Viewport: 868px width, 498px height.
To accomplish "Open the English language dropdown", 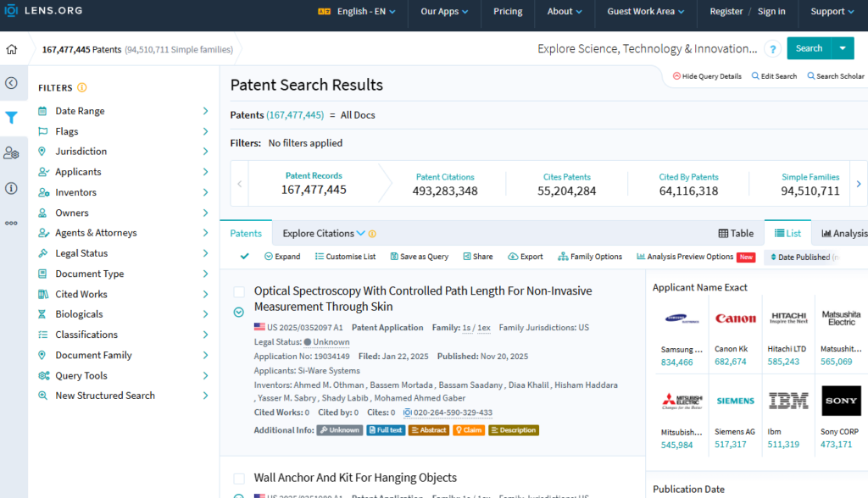I will click(x=355, y=12).
